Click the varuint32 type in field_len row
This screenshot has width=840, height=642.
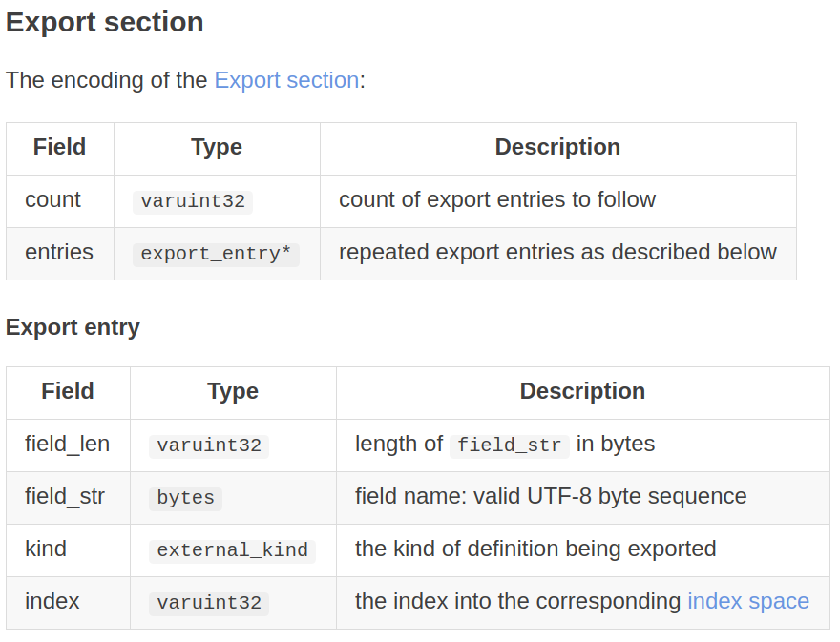point(209,445)
